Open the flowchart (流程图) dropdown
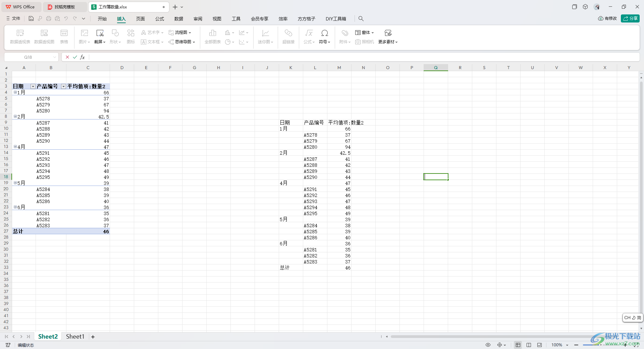This screenshot has height=349, width=644. tap(180, 33)
